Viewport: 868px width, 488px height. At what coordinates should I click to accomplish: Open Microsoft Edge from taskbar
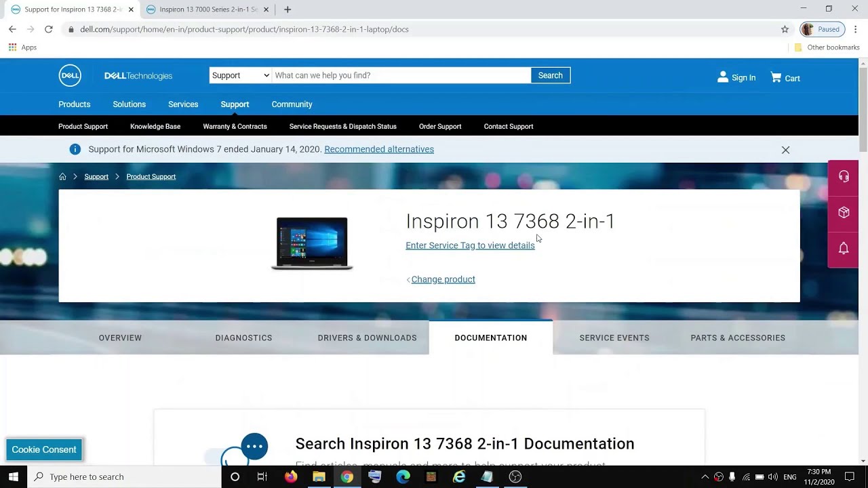[403, 476]
